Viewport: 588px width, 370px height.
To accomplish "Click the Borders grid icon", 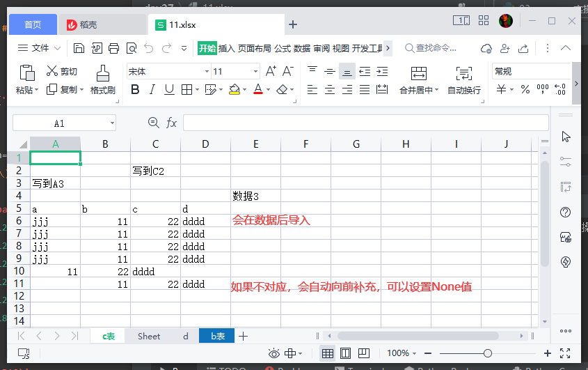I will tap(186, 89).
